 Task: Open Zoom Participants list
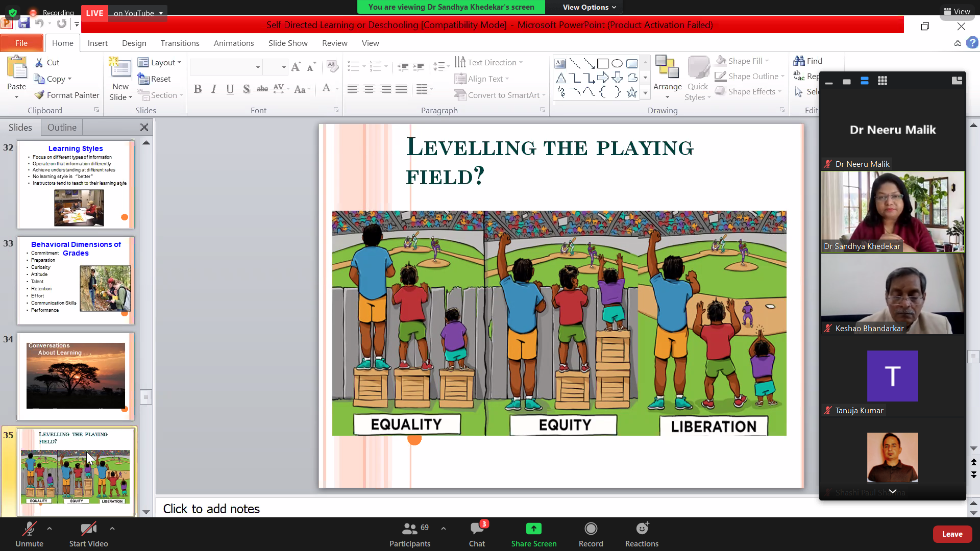[x=410, y=534]
